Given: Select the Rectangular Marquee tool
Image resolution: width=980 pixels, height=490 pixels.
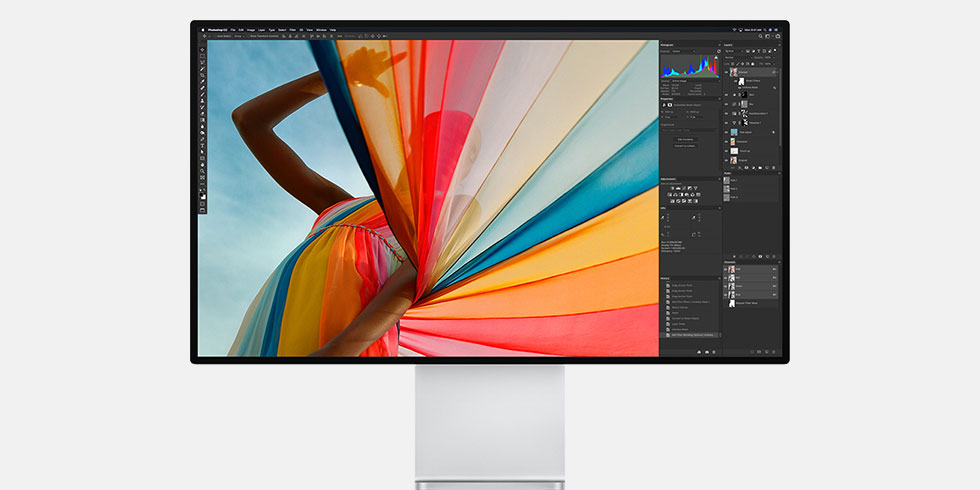Looking at the screenshot, I should point(202,56).
